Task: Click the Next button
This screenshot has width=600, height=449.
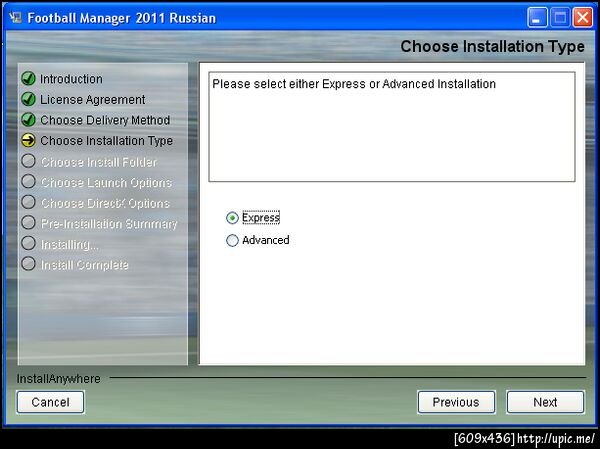Action: [x=545, y=402]
